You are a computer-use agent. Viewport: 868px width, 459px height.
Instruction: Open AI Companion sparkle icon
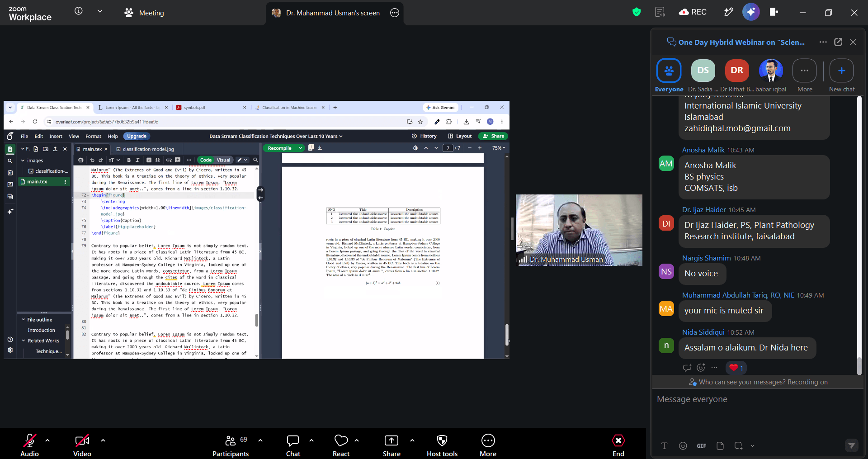point(751,12)
